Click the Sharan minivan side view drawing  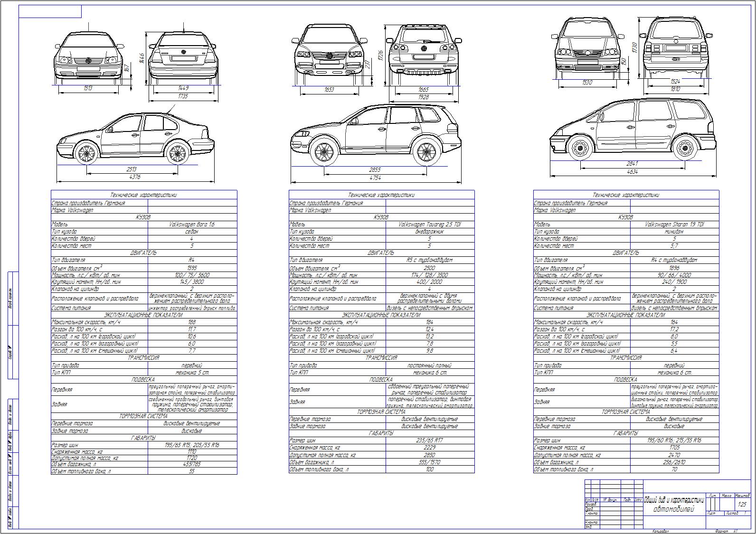pos(632,129)
